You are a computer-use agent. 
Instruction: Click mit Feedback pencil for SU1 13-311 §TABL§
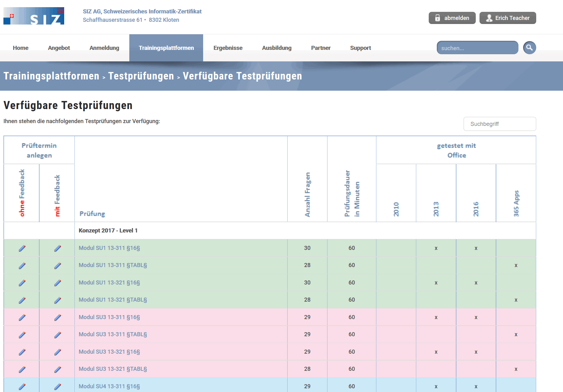coord(57,265)
